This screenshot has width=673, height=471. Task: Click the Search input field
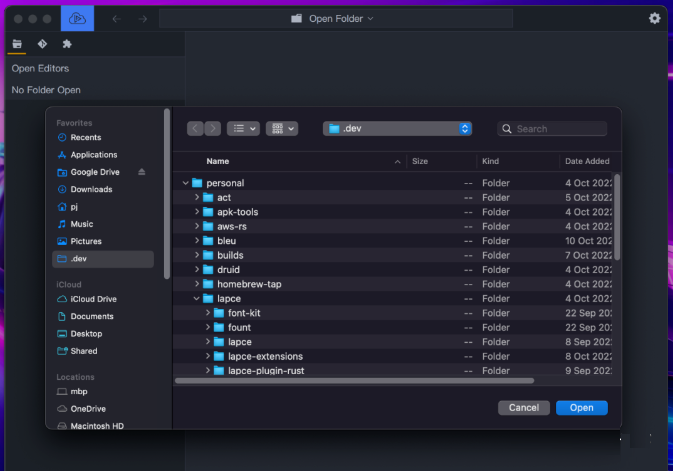coord(558,128)
